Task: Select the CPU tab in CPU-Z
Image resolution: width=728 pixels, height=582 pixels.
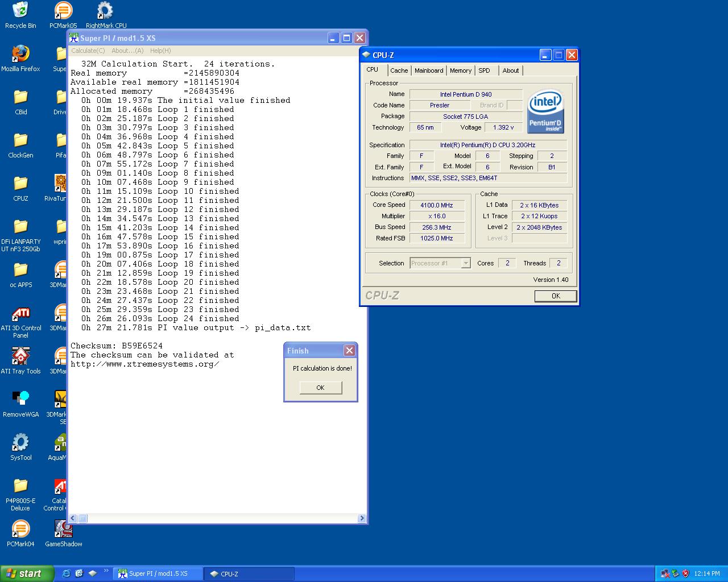Action: [x=372, y=70]
